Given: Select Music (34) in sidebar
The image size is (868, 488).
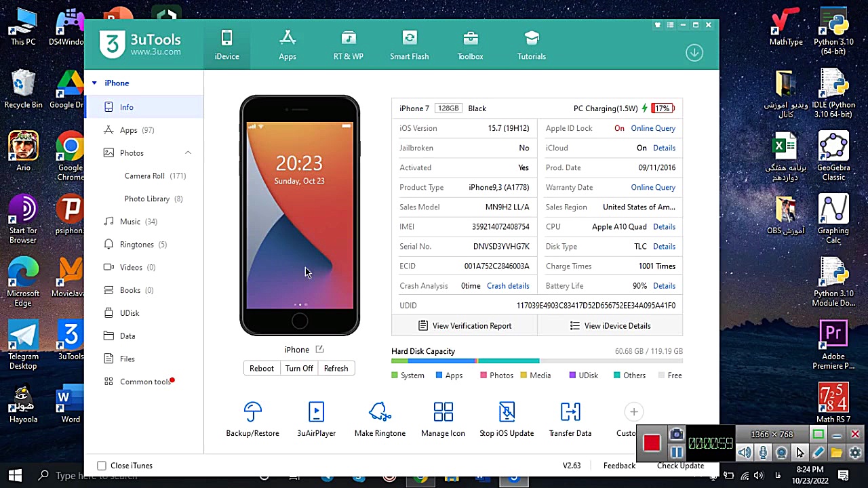Looking at the screenshot, I should (144, 222).
